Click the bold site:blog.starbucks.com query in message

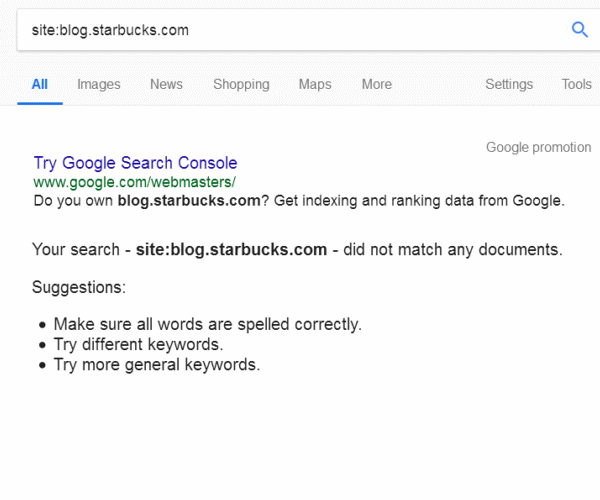[x=231, y=249]
